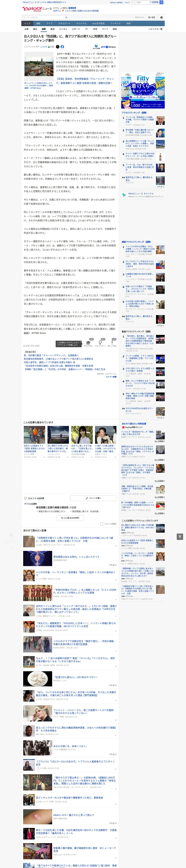Screen dimensions: 186x868
Task: Open the エンタメ category
Action: pos(63,29)
